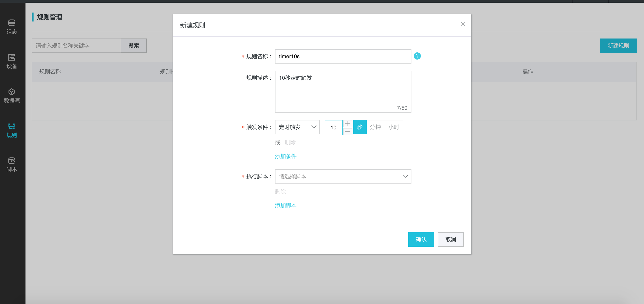Screen dimensions: 644x304
Task: Decrease the timer value with minus stepper
Action: point(347,131)
